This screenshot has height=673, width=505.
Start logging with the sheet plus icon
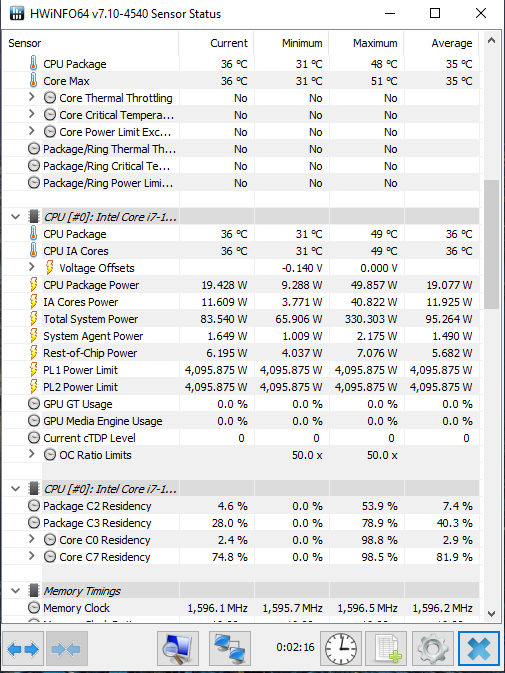click(387, 649)
